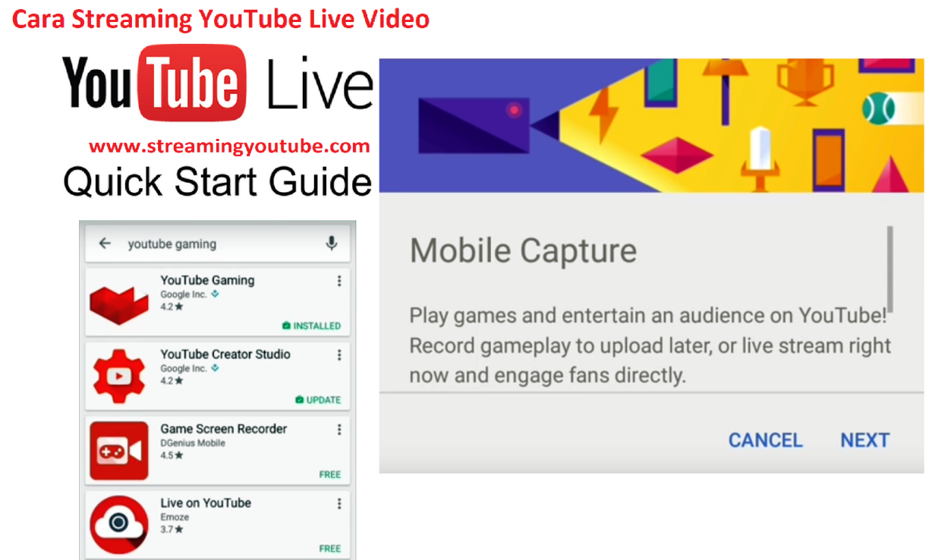The image size is (932, 560).
Task: Click the 'youtube gaming' search field
Action: (x=217, y=244)
